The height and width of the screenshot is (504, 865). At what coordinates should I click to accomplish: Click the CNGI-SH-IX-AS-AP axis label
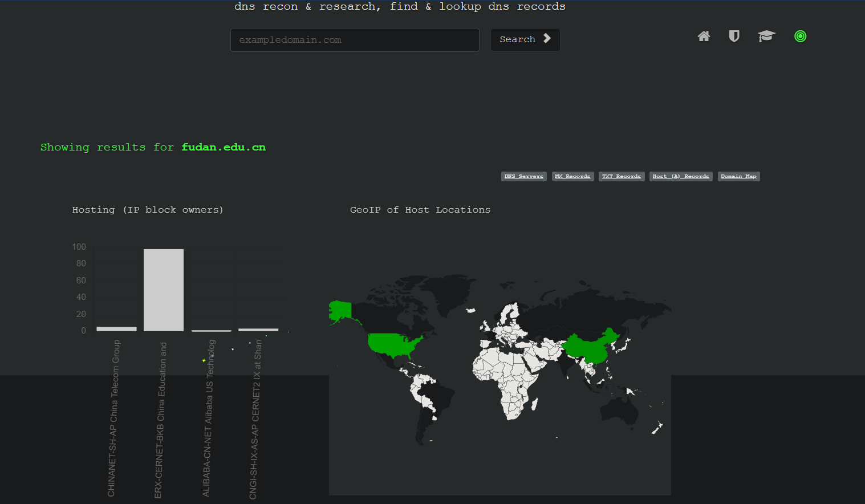pos(255,420)
